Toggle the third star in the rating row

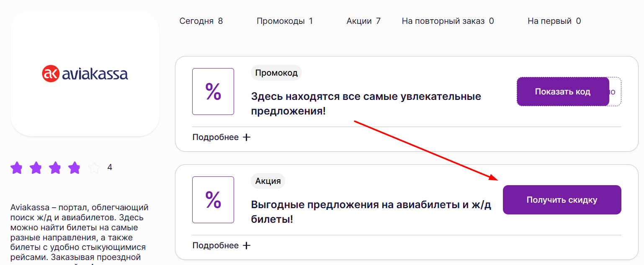[x=55, y=168]
